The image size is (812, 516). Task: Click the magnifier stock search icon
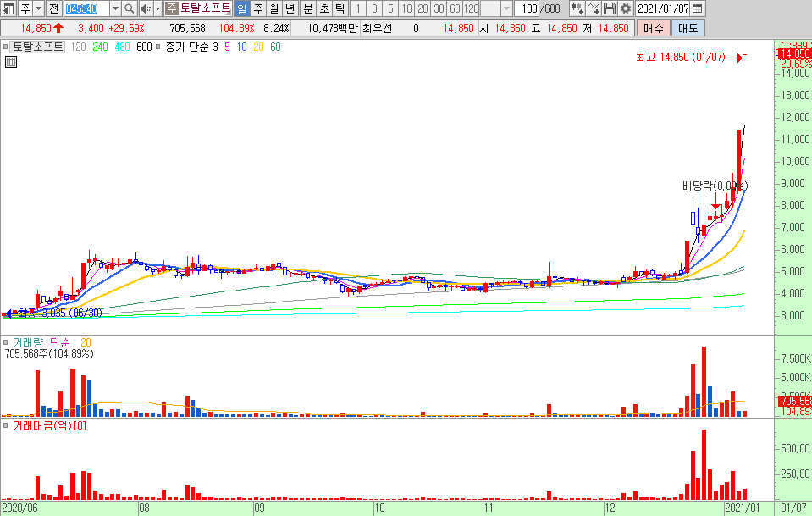coord(130,8)
